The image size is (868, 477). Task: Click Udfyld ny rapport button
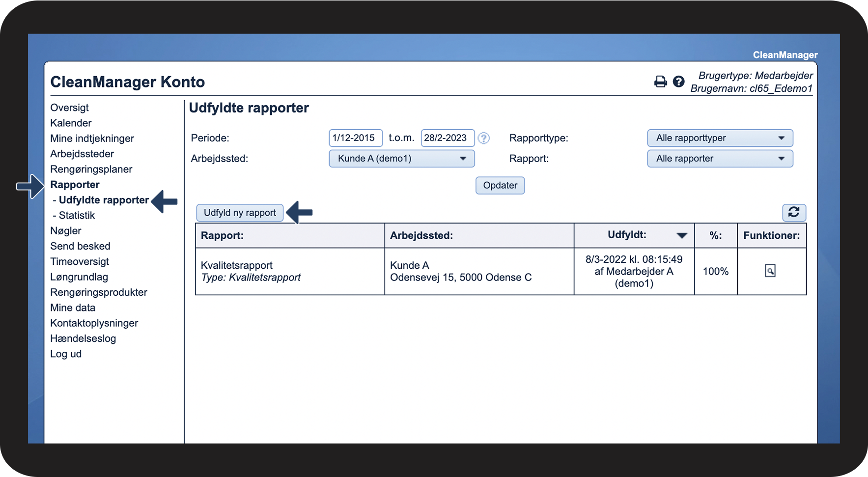(x=240, y=213)
